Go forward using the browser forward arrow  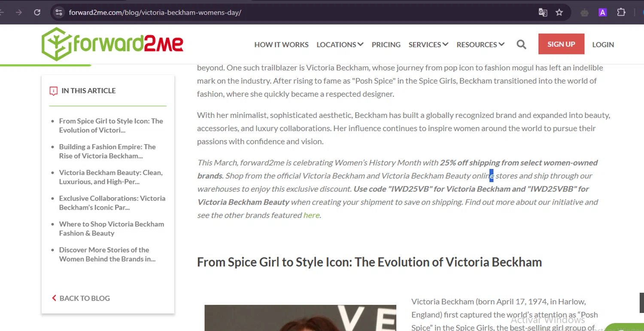(x=19, y=12)
